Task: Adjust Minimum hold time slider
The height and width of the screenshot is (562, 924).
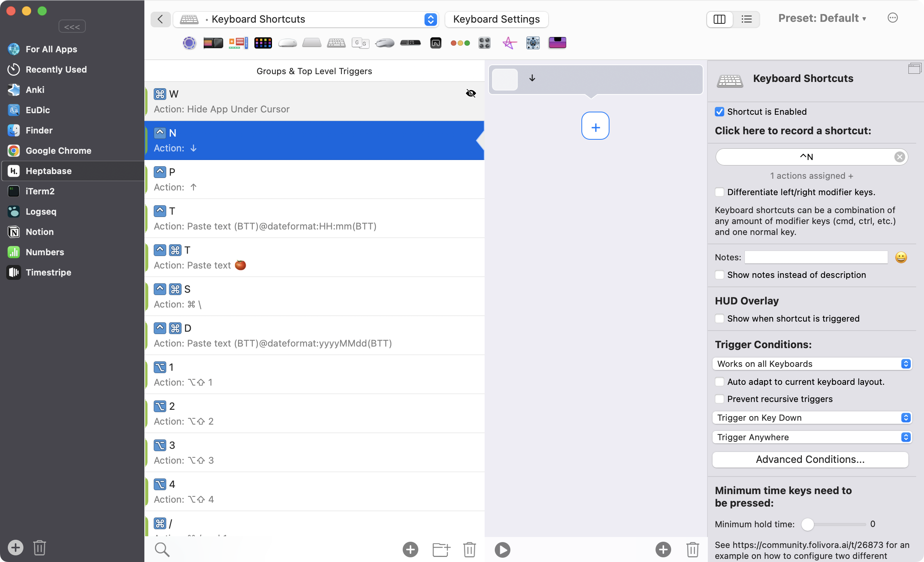Action: click(x=808, y=524)
